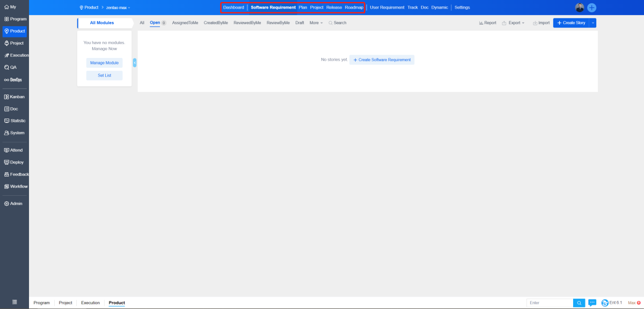Image resolution: width=644 pixels, height=309 pixels.
Task: Click the magnifier search button at bottom
Action: click(579, 303)
